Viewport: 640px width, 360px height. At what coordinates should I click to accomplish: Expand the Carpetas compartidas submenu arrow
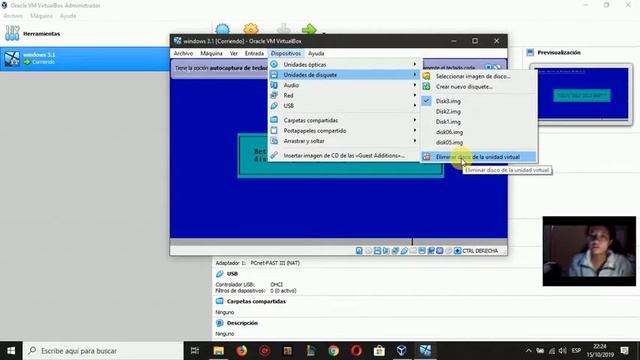(x=415, y=120)
